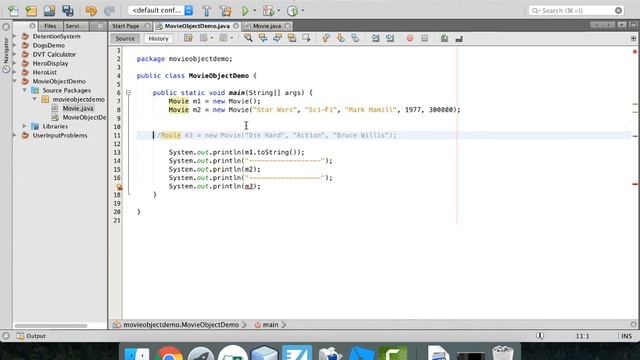Select Movie.java in project tree
The image size is (640, 360).
click(x=78, y=108)
